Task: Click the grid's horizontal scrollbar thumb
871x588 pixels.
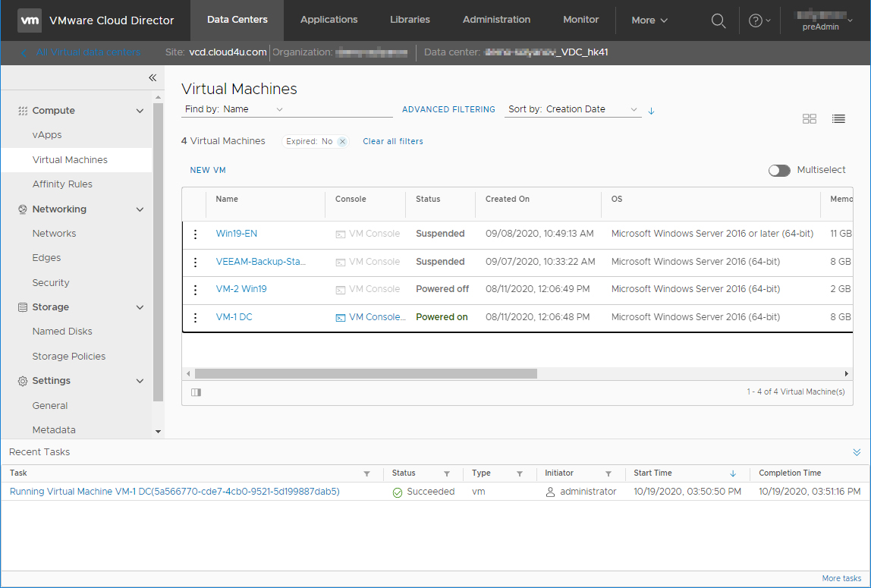Action: click(366, 374)
